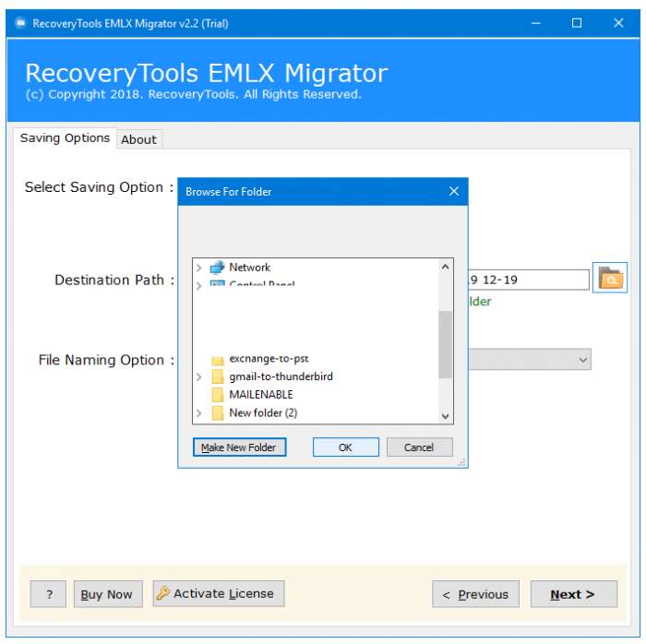Click the scroll down arrow in folder list
This screenshot has width=646, height=644.
[x=445, y=416]
